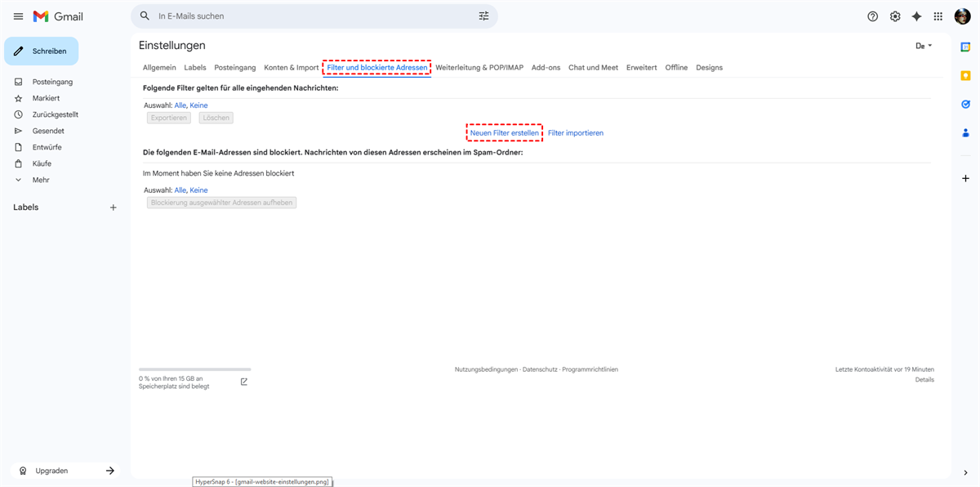Click the Schreiben compose button

click(42, 51)
